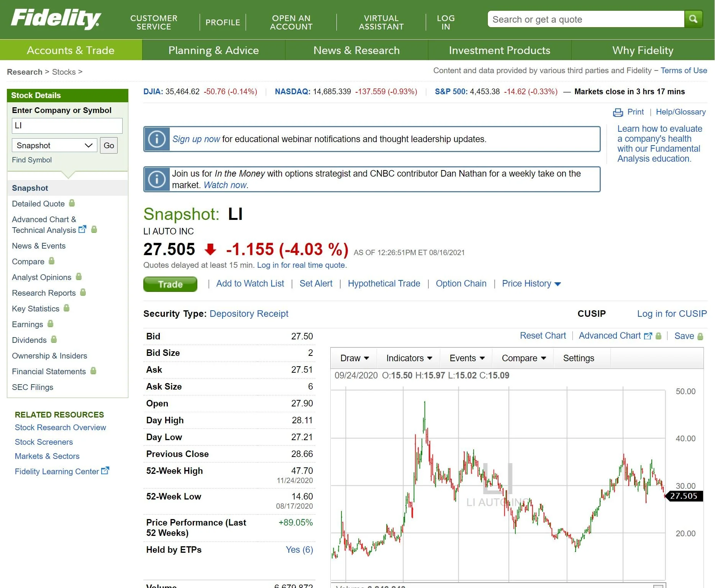Click the lock icon beside Key Statistics

[x=66, y=308]
